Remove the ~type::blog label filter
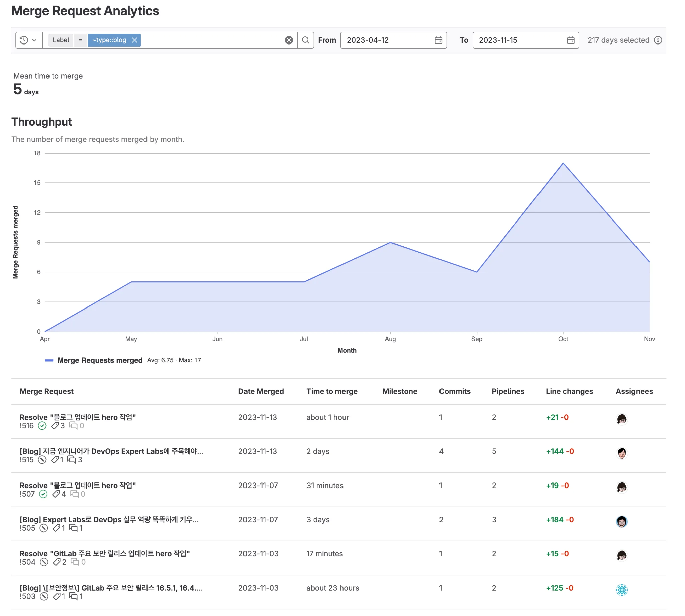 coord(135,40)
